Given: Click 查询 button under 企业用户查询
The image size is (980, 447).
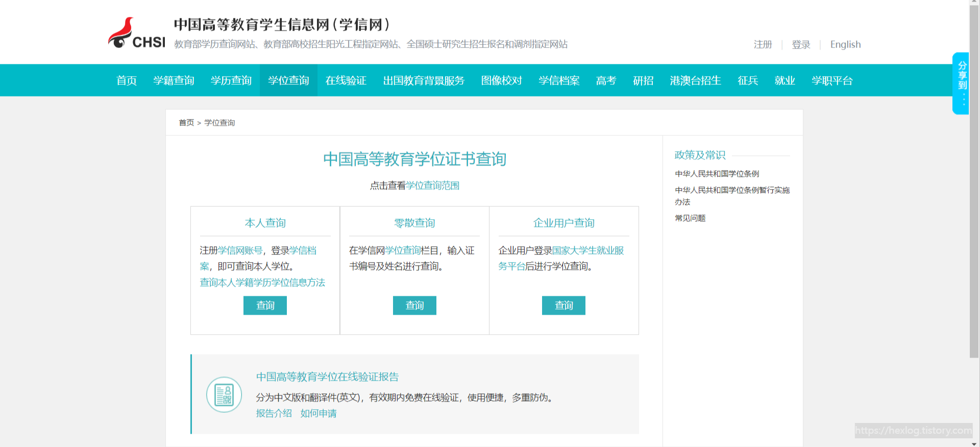Looking at the screenshot, I should point(563,305).
